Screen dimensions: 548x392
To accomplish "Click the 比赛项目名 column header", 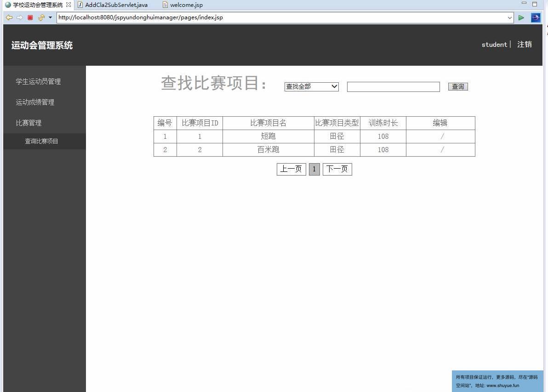I will (x=268, y=123).
